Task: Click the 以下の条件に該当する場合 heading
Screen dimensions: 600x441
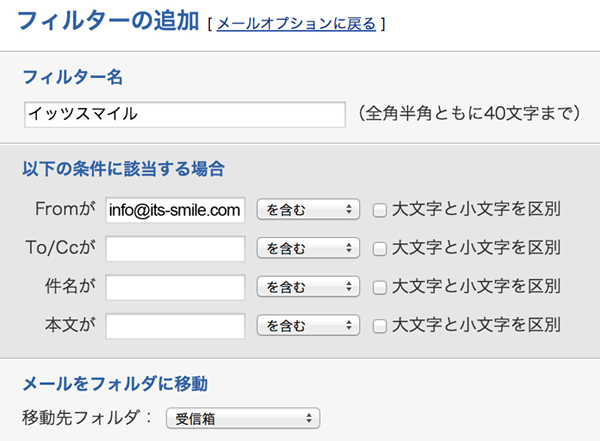Action: click(x=122, y=168)
